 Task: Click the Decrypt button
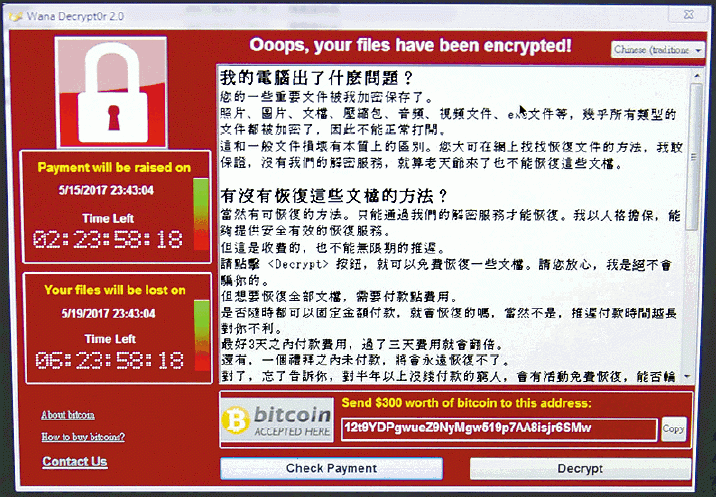click(x=580, y=469)
